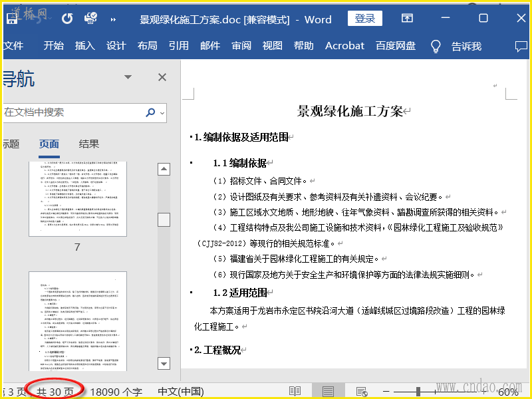This screenshot has width=532, height=399.
Task: Open the 引用 ribbon tab
Action: (x=178, y=45)
